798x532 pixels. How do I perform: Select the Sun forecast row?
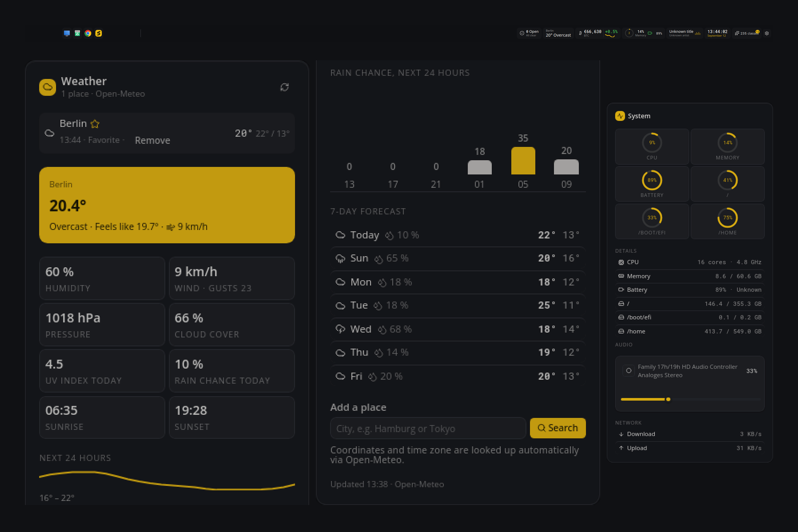458,259
